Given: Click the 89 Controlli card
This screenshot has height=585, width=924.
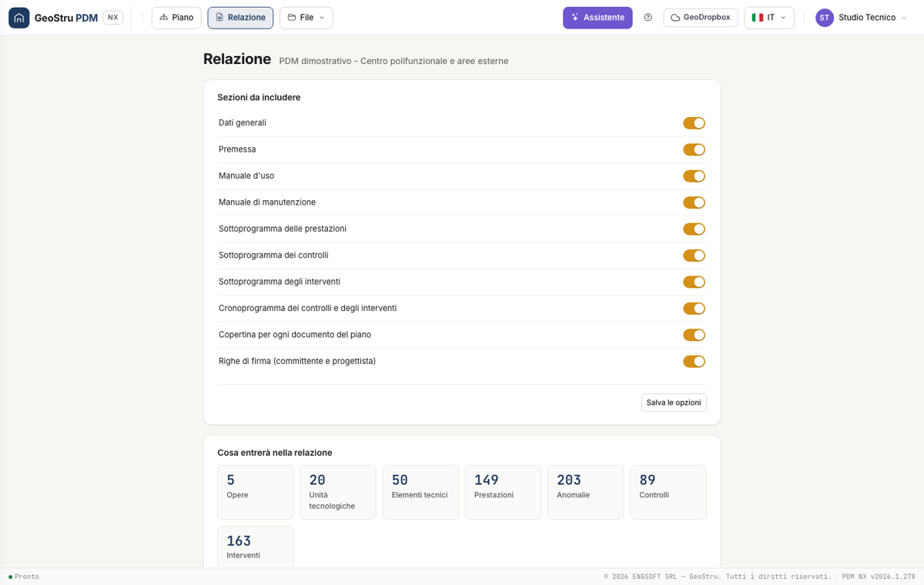Looking at the screenshot, I should point(668,492).
